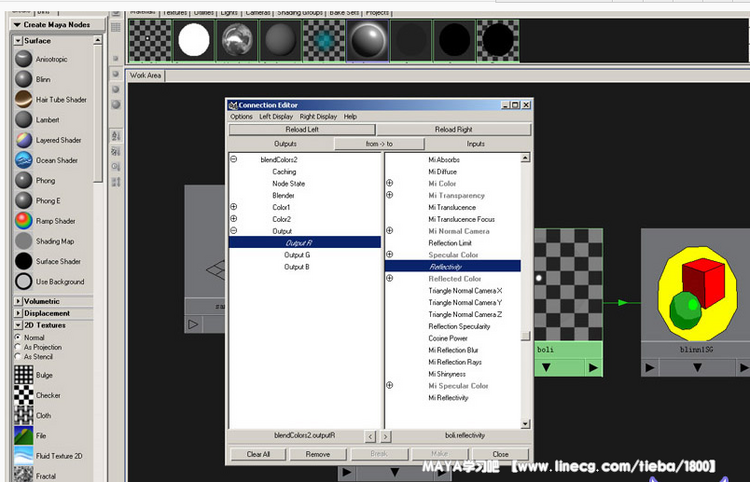Click the left arrow between attribute fields
Screen dimensions: 750x482
tap(371, 436)
